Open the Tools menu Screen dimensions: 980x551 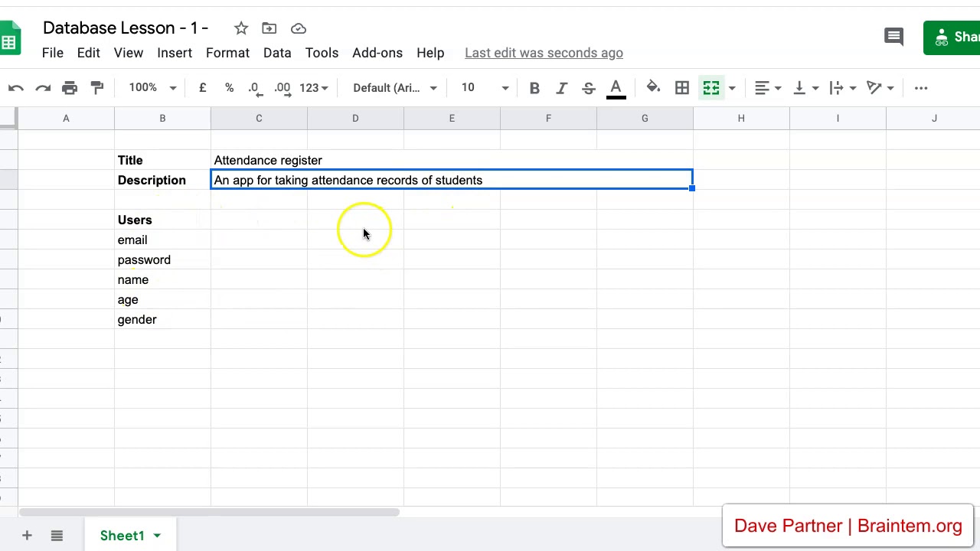point(322,53)
